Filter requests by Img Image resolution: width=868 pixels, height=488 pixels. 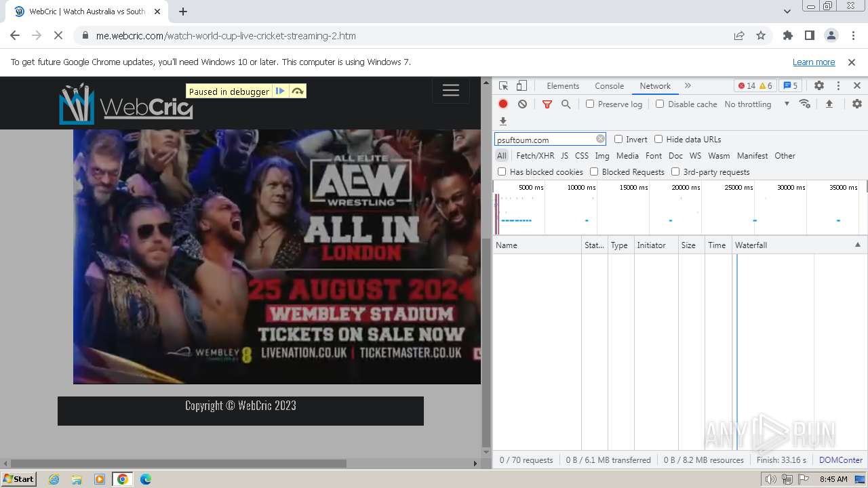click(x=602, y=155)
